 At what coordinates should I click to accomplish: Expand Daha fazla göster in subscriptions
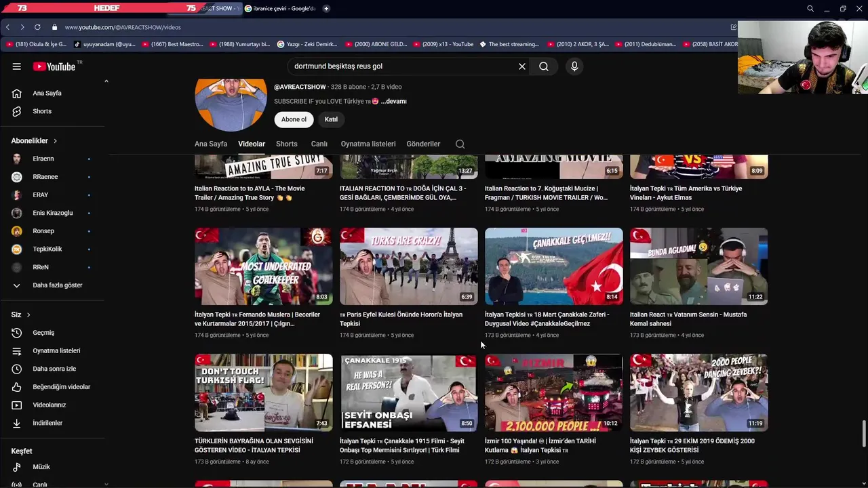point(57,285)
